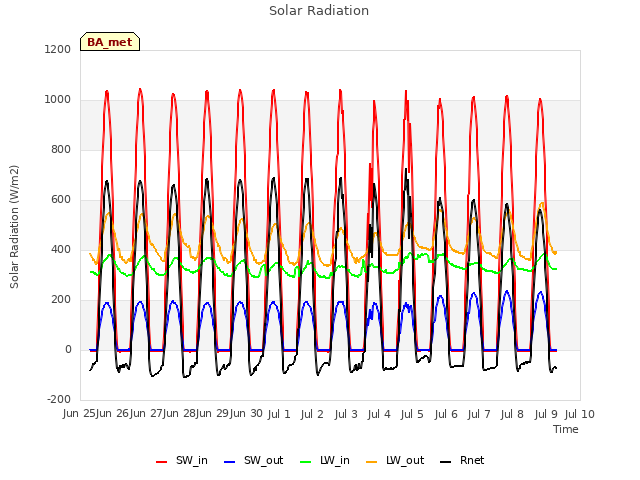
Task: Toggle the Rnet legend entry
Action: point(462,460)
